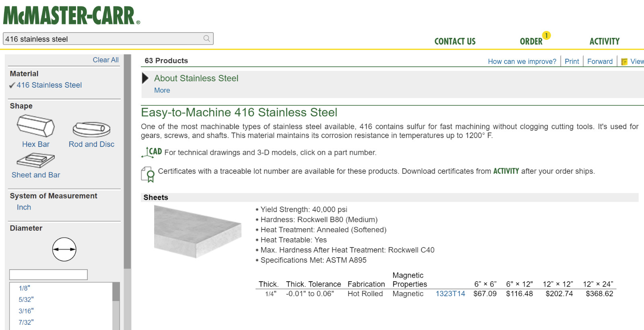Uncheck the 416 Stainless Steel material filter
This screenshot has height=330, width=644.
[x=45, y=85]
